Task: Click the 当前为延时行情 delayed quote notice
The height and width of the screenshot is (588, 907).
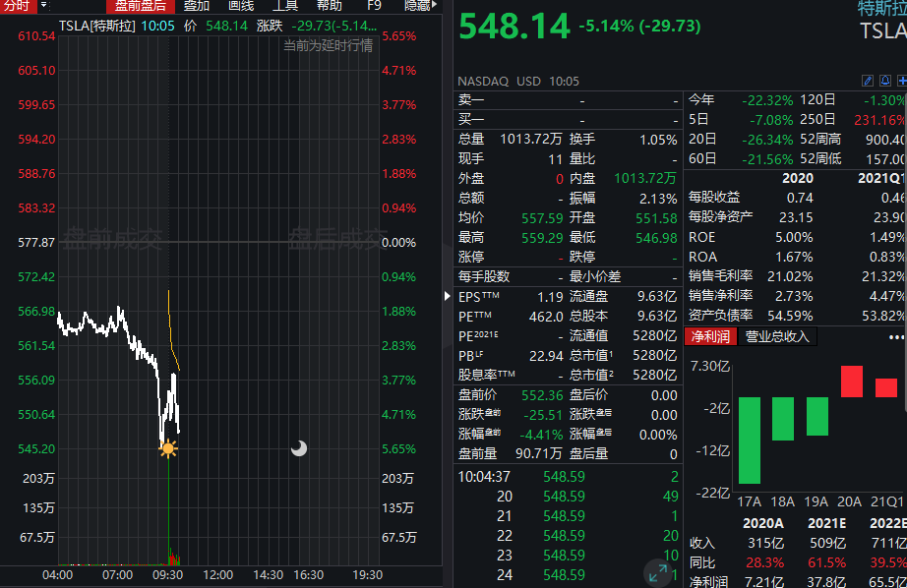Action: coord(328,45)
